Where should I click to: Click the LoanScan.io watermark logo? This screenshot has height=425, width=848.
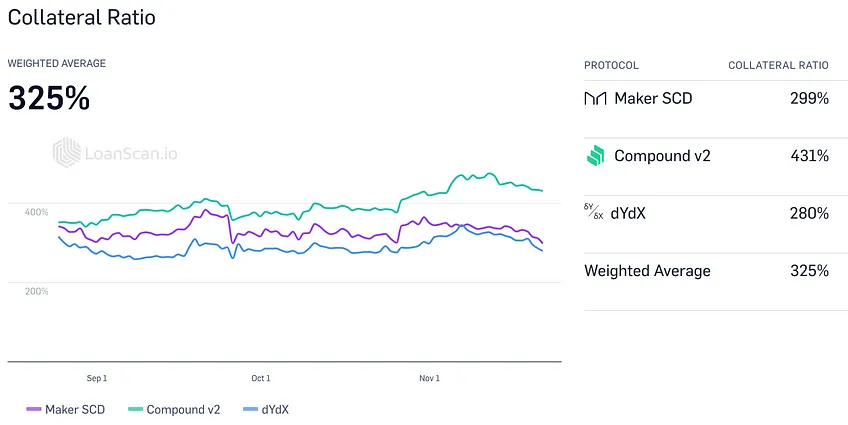coord(115,154)
